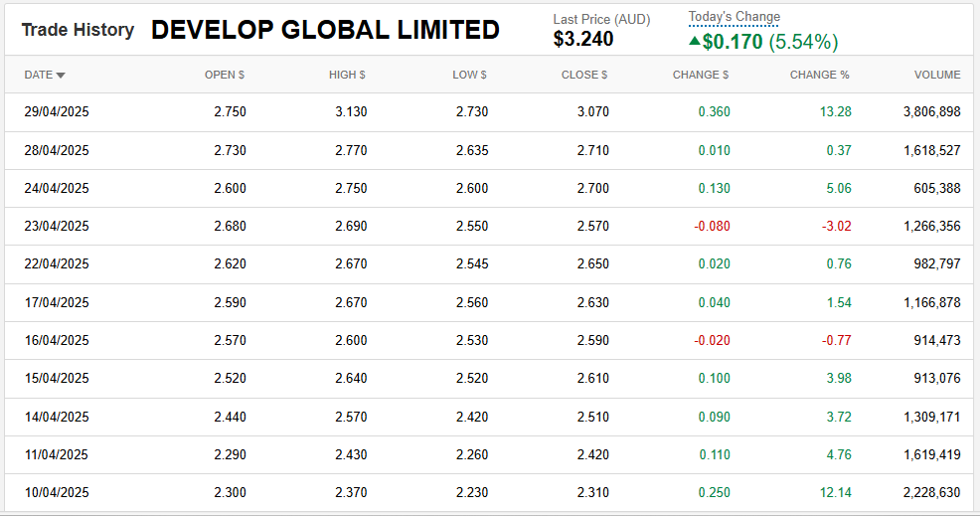Sort by OPEN $ column header
The width and height of the screenshot is (980, 516).
pos(225,75)
